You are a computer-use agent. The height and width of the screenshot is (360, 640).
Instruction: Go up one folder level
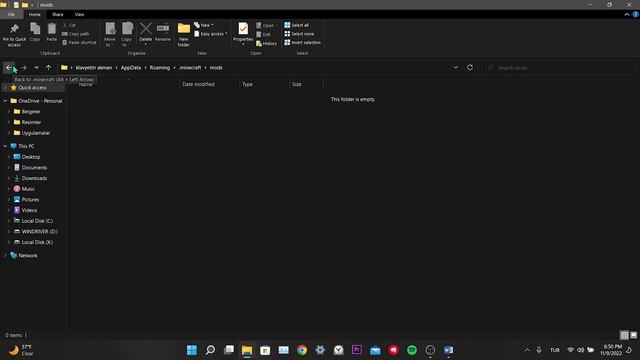point(49,67)
